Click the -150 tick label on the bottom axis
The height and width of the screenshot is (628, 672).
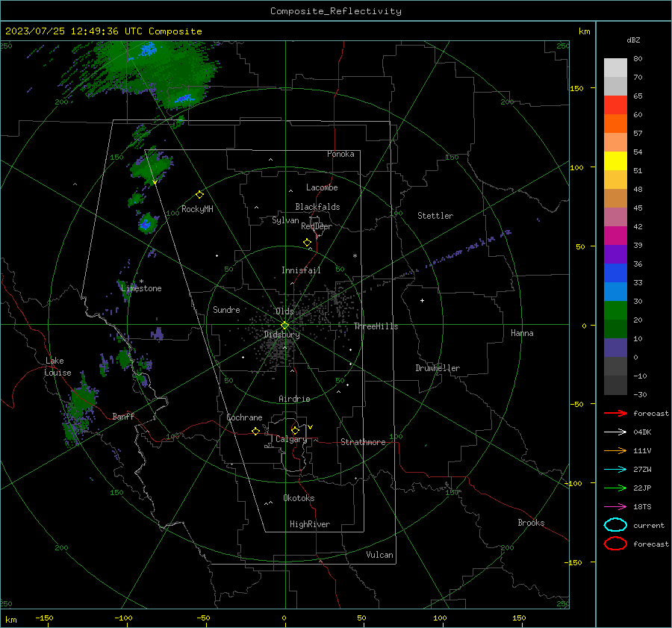[x=44, y=618]
